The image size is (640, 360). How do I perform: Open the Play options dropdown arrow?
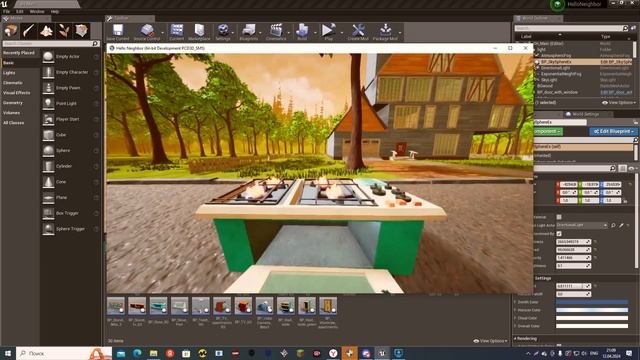click(x=341, y=33)
